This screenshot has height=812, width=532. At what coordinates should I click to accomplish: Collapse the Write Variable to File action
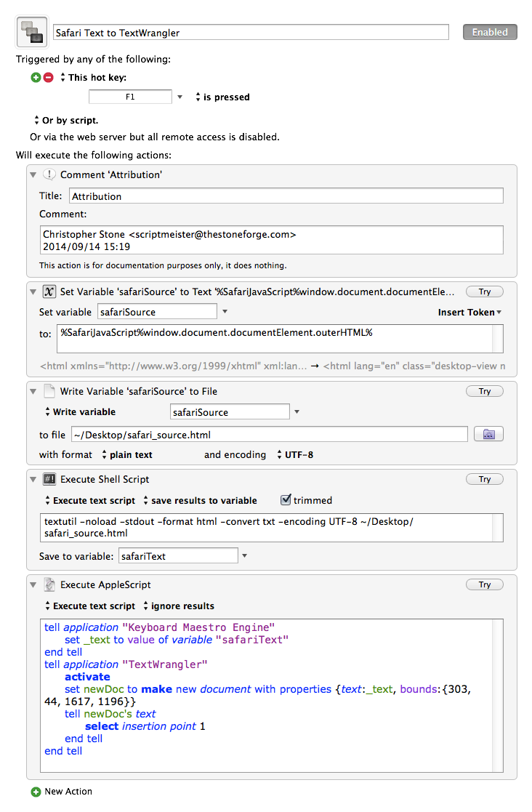33,392
